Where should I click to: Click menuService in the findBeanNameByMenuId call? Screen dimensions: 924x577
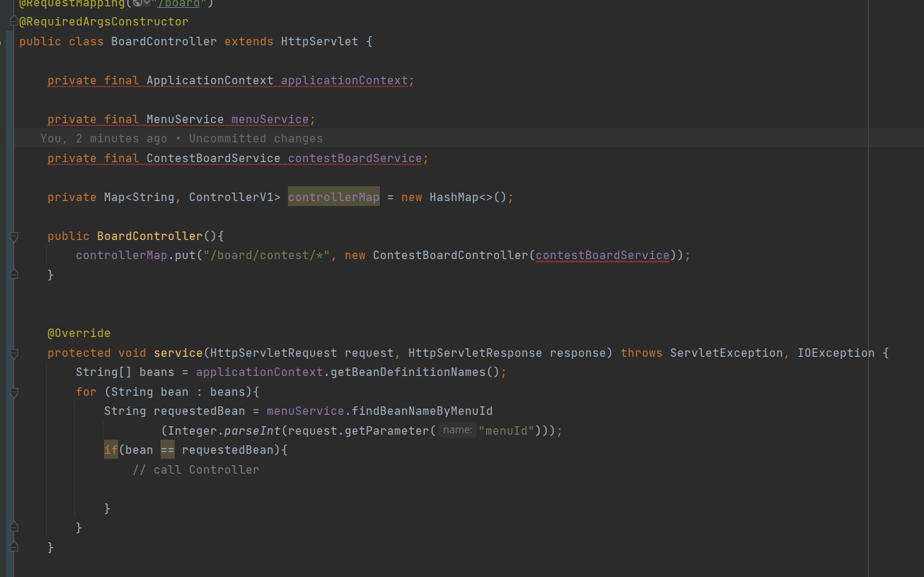click(x=306, y=411)
